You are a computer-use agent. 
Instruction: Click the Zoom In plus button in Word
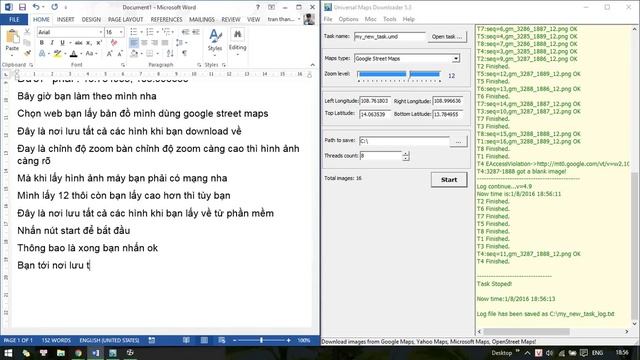click(x=288, y=340)
